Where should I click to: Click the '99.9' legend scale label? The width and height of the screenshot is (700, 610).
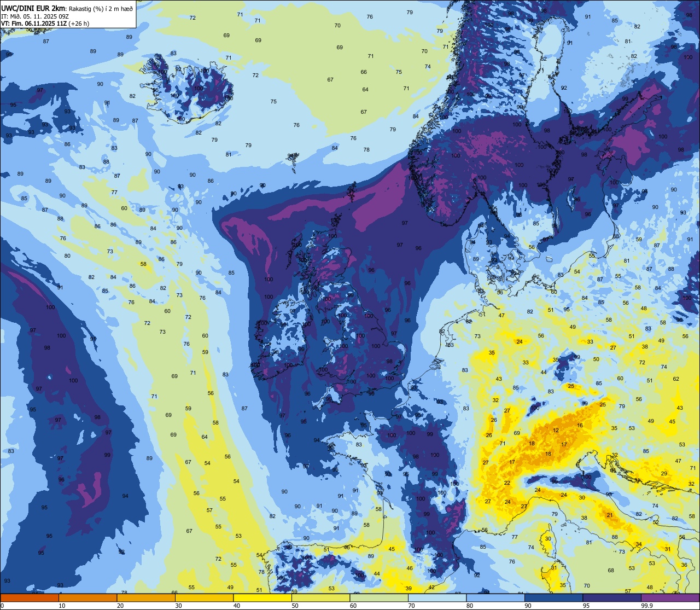coord(647,606)
